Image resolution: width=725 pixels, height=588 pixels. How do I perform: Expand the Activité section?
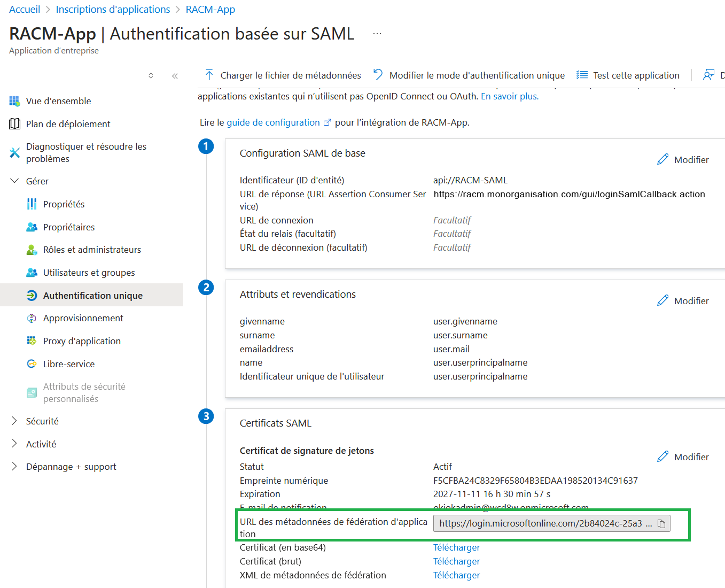pos(14,444)
